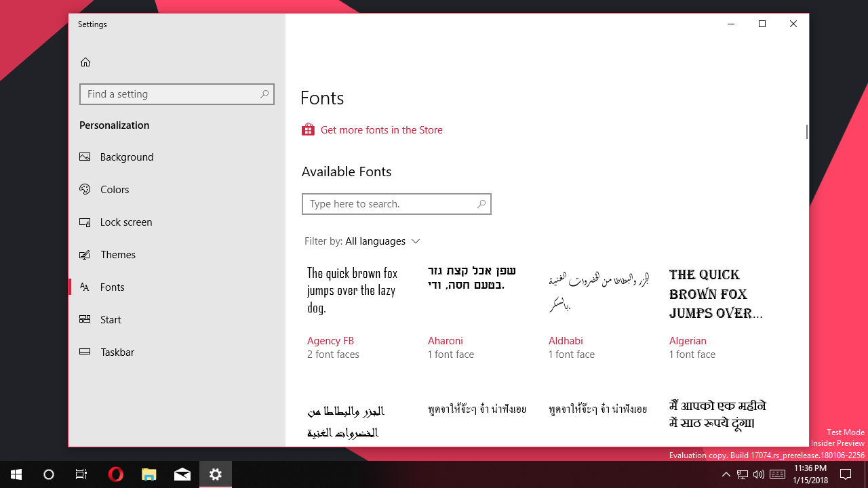Open Start settings in the sidebar
The height and width of the screenshot is (488, 868).
click(111, 319)
